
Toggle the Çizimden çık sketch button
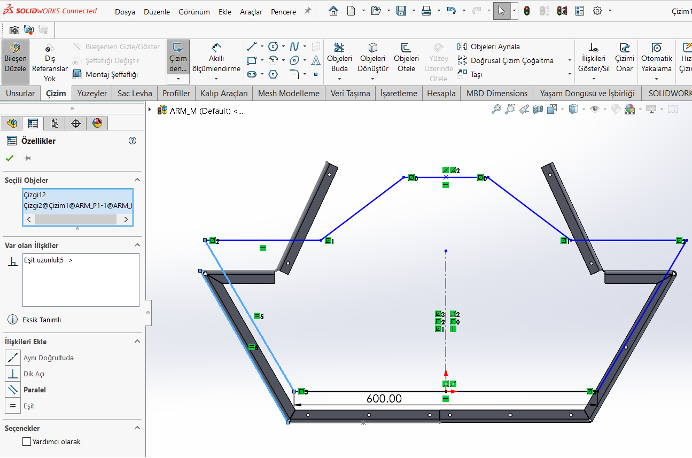click(x=178, y=58)
